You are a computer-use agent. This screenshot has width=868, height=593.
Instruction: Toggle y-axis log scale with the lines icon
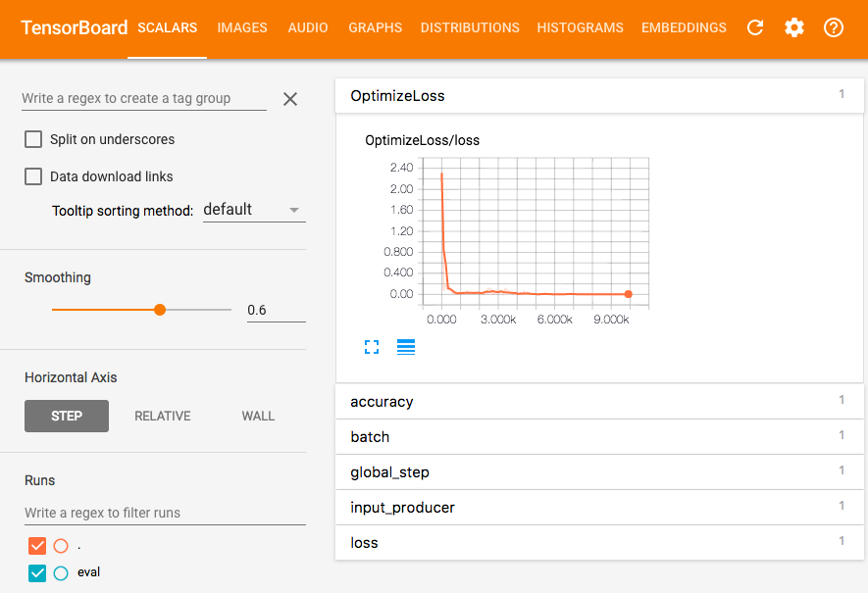[406, 347]
